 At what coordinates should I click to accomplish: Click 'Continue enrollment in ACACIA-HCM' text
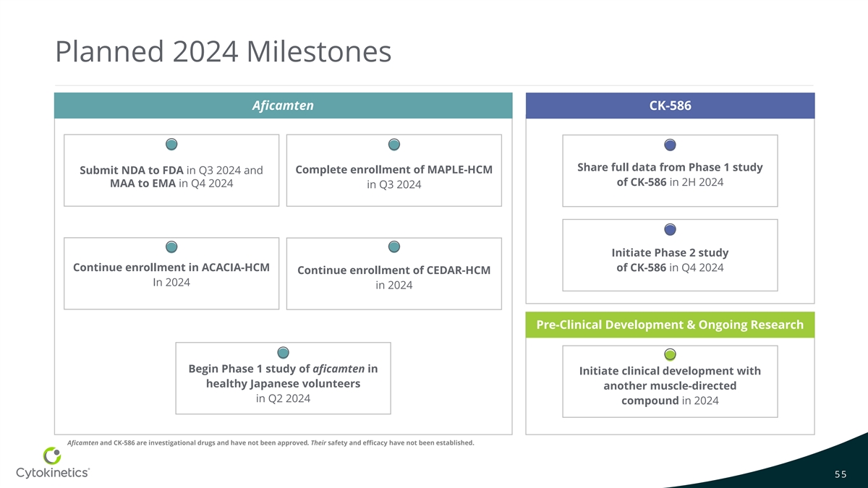point(171,267)
